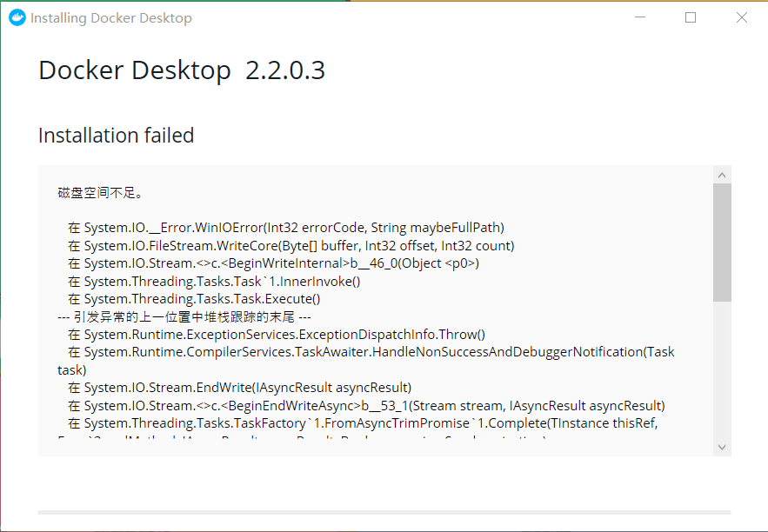Click the BeginWriteInternal stack trace line
Screen dimensions: 768x532
pyautogui.click(x=273, y=263)
